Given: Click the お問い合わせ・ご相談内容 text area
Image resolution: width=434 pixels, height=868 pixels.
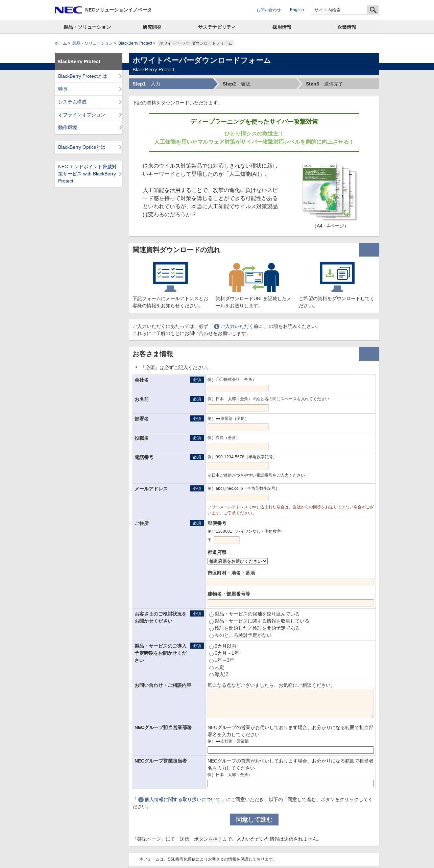Looking at the screenshot, I should click(291, 703).
